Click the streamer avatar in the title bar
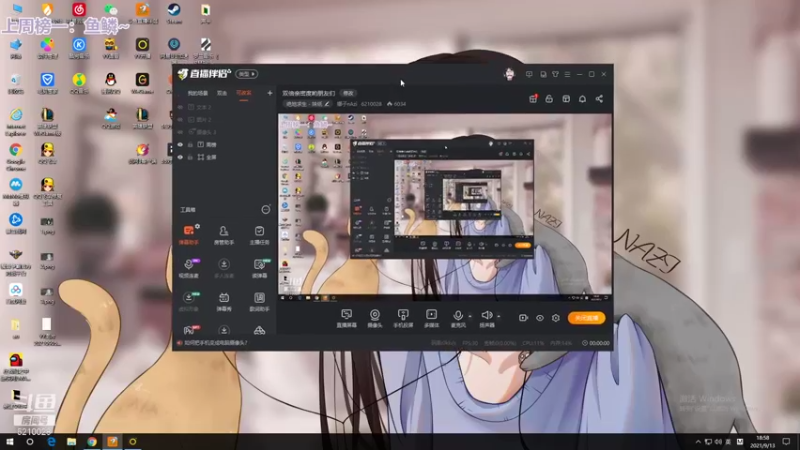The image size is (800, 450). [509, 74]
